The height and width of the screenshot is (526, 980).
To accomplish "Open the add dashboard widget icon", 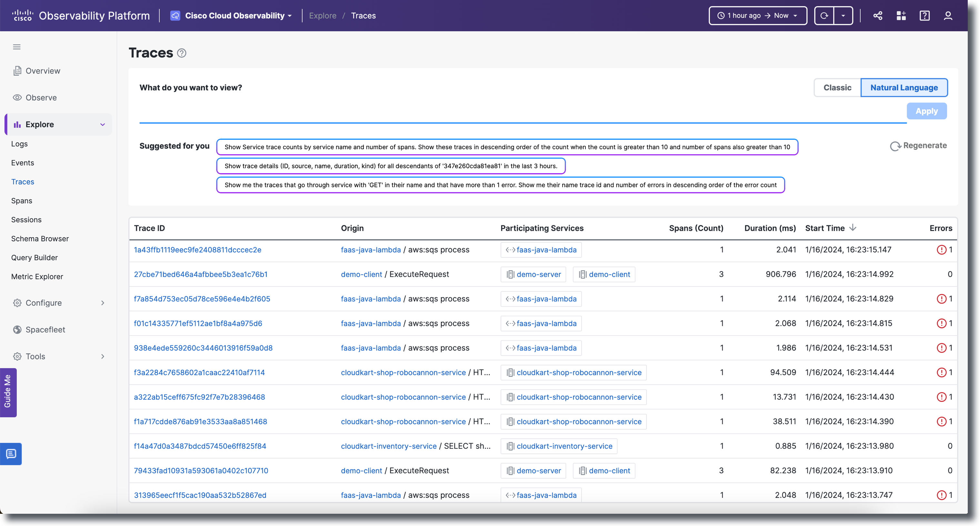I will click(x=901, y=15).
